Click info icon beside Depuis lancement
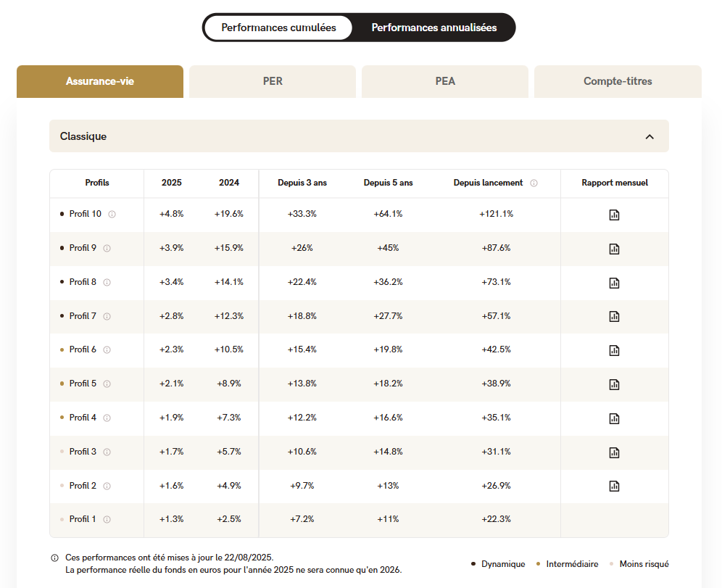This screenshot has width=722, height=588. coord(534,183)
